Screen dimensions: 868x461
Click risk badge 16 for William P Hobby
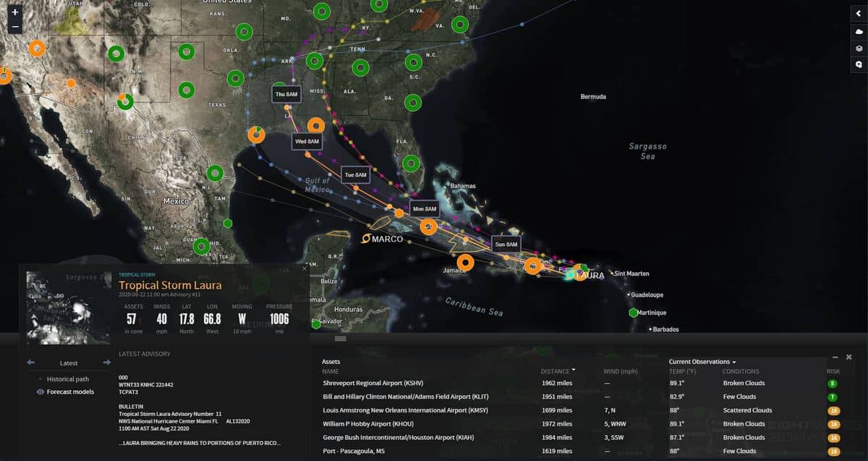(833, 424)
